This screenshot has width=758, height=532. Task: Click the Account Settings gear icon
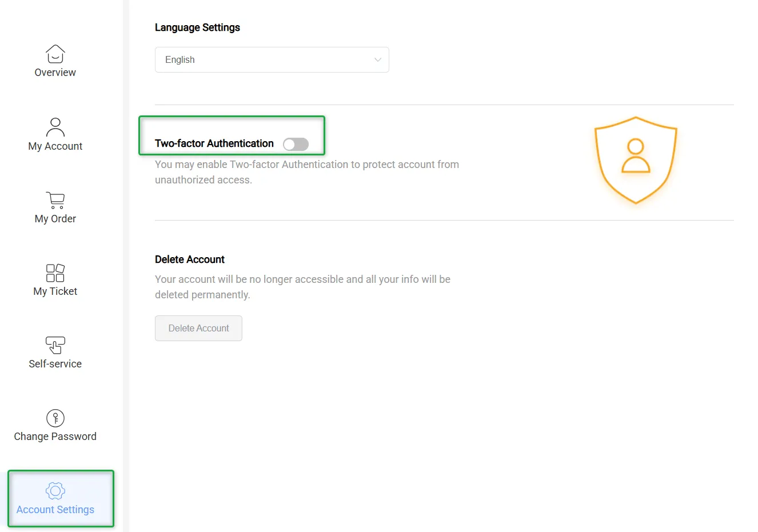pyautogui.click(x=55, y=490)
